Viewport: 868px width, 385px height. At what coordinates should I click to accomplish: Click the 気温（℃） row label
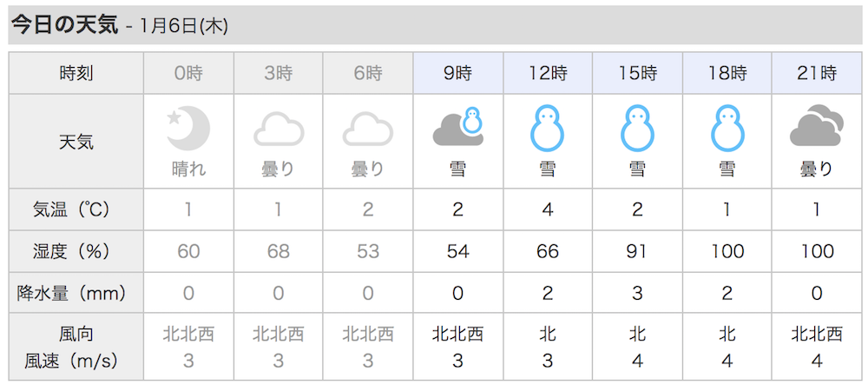coord(76,209)
